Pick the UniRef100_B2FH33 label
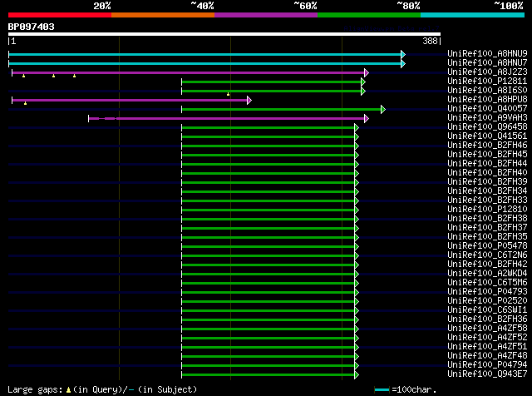The image size is (532, 396). pos(487,200)
